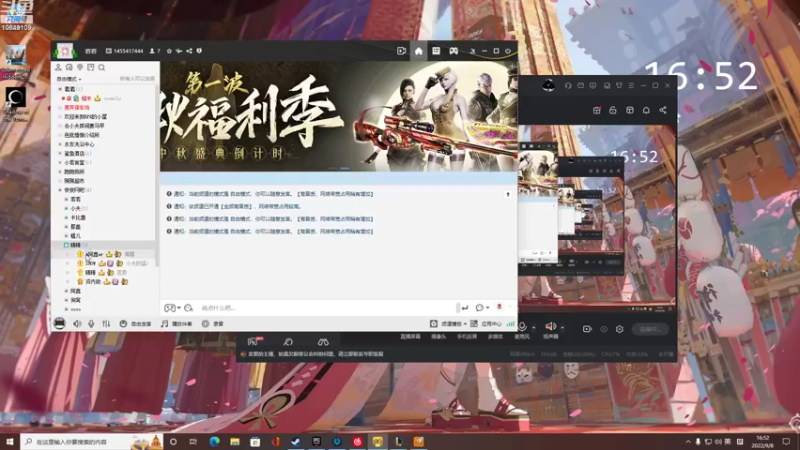Toggle the YY microphone icon

coord(91,323)
